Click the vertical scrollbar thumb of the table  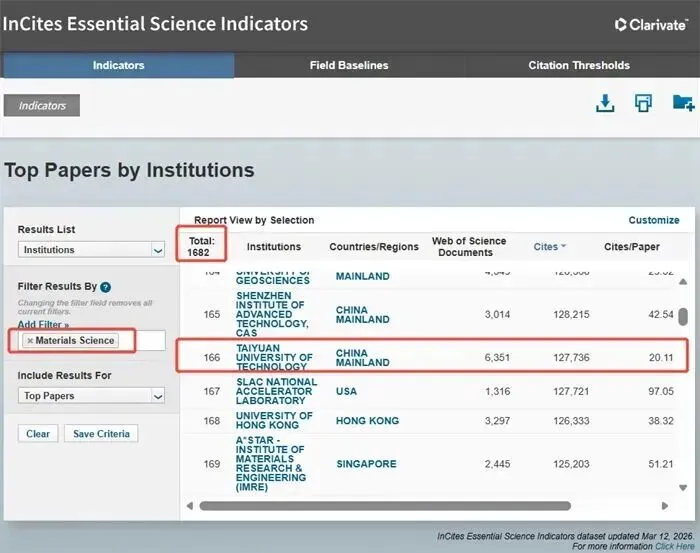click(683, 316)
